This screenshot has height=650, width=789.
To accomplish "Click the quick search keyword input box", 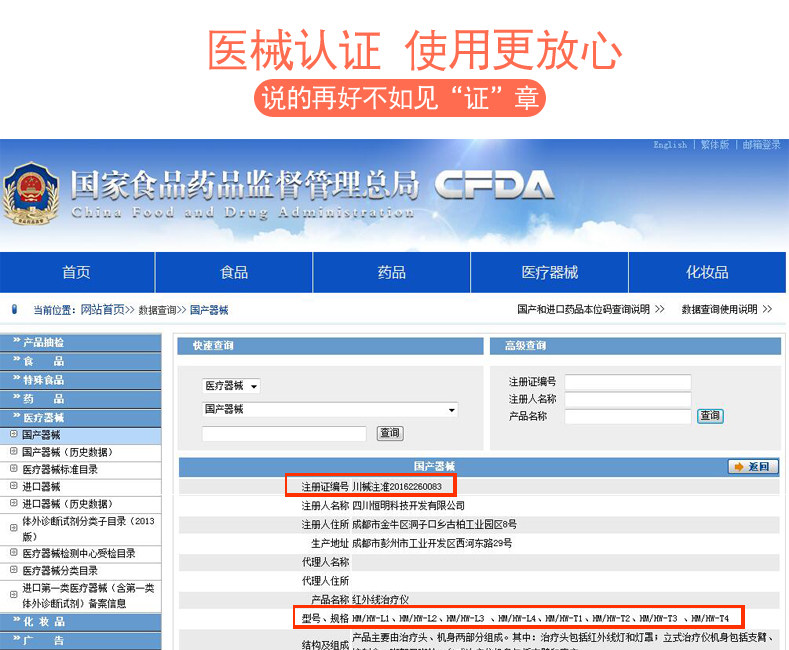I will 284,433.
